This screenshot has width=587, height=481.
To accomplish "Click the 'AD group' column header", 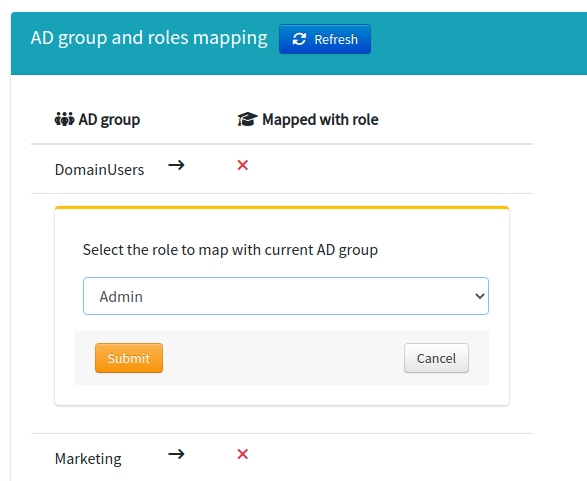I will (109, 120).
